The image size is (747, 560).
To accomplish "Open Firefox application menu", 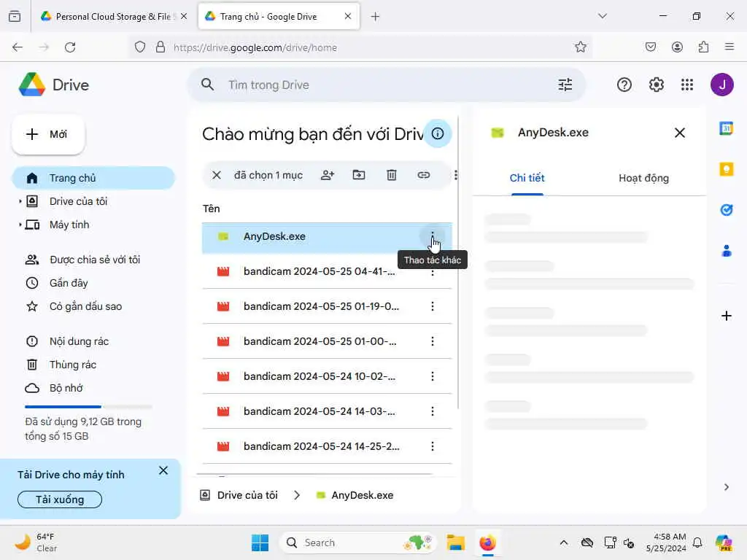I will pyautogui.click(x=729, y=47).
